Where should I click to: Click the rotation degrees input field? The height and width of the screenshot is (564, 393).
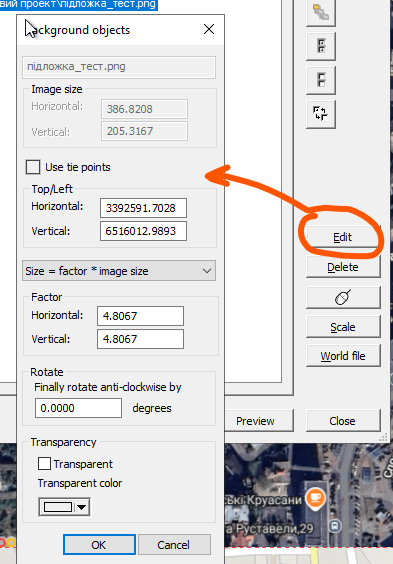coord(78,408)
